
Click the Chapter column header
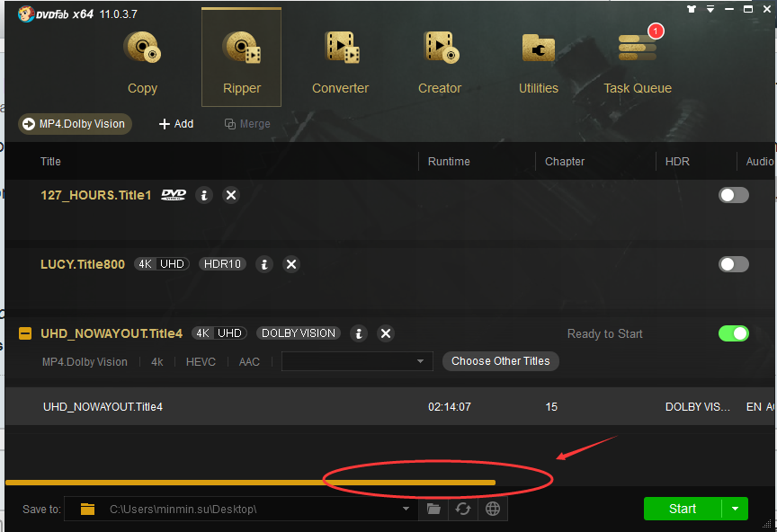565,162
